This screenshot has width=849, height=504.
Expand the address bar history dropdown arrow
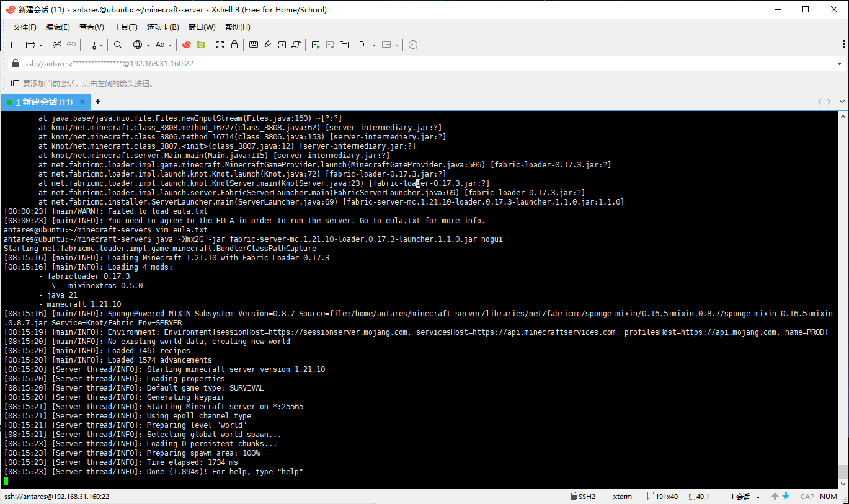[x=840, y=64]
